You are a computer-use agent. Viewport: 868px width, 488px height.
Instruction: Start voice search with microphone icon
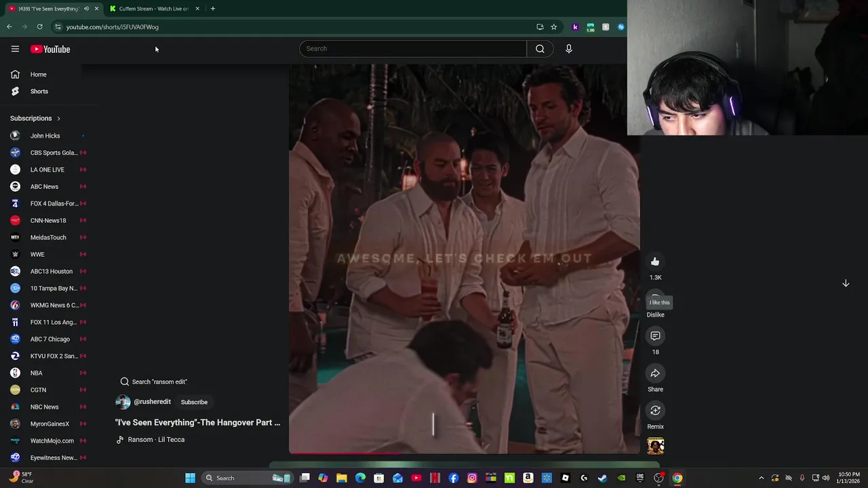pos(569,49)
